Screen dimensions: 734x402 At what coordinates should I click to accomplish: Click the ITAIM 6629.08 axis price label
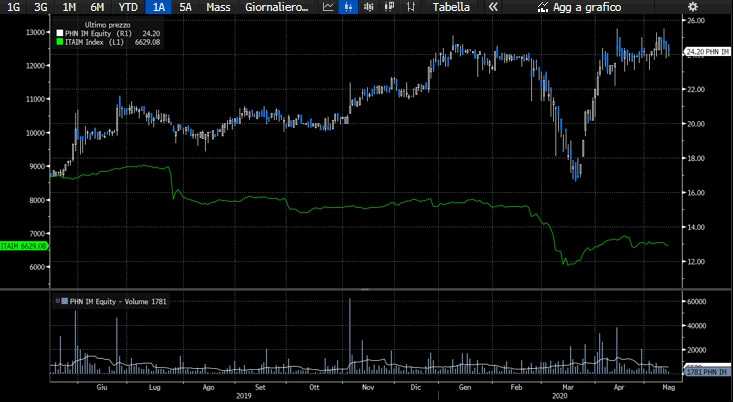coord(22,245)
